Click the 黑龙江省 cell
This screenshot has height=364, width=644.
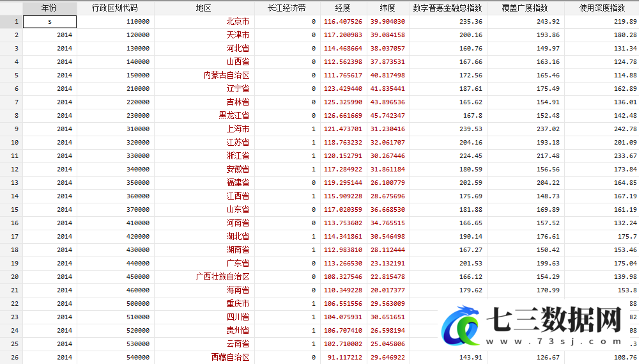[x=204, y=116]
